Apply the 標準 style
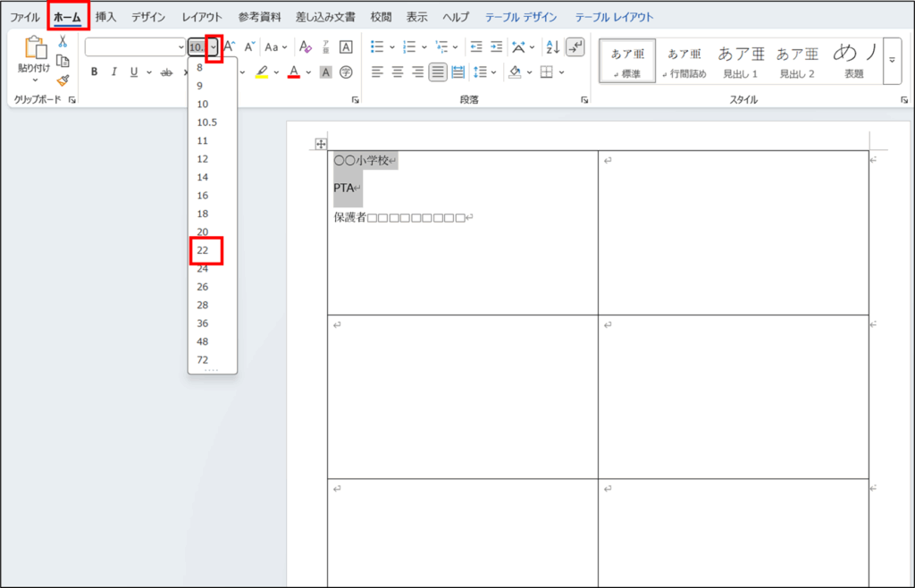 (x=628, y=61)
